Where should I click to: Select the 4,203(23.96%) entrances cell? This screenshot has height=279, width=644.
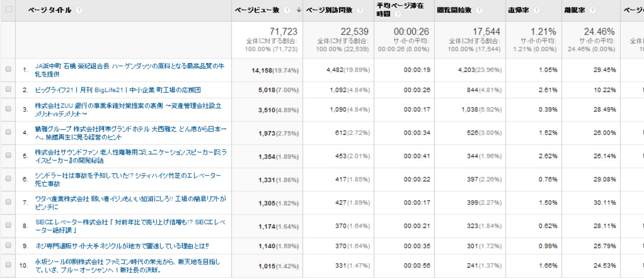[480, 70]
